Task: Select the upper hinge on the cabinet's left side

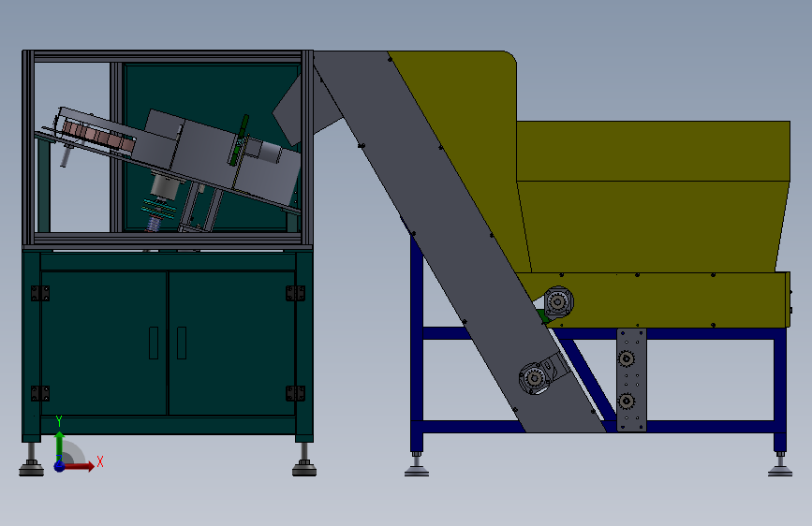Action: [x=40, y=293]
